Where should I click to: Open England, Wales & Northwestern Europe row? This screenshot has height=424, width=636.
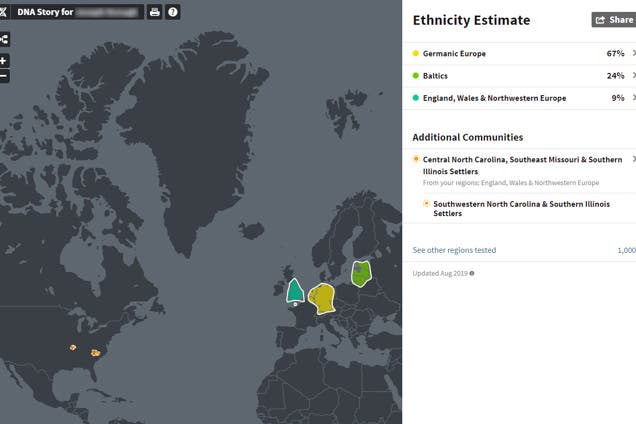coord(519,98)
